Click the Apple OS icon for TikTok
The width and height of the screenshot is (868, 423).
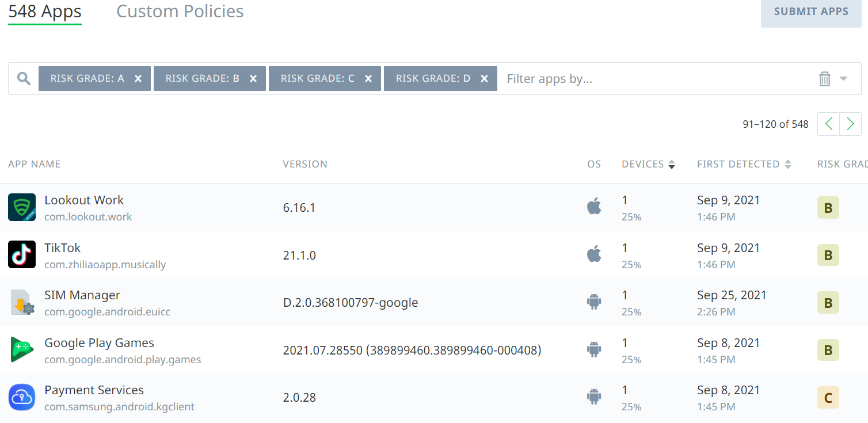point(594,254)
